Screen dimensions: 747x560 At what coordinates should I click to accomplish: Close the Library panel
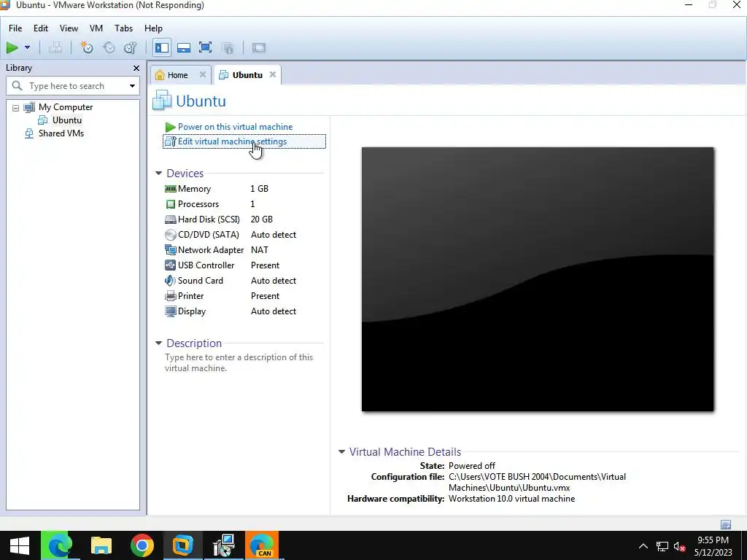click(x=136, y=68)
